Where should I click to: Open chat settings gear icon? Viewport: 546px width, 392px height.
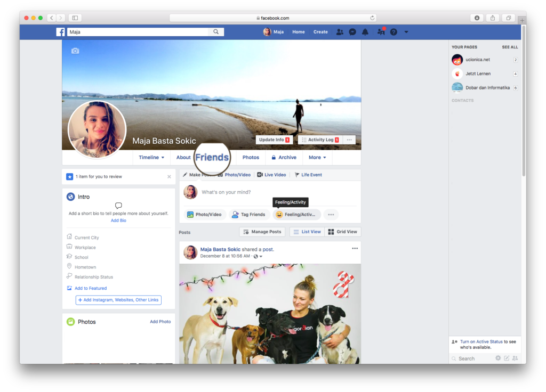coord(498,358)
